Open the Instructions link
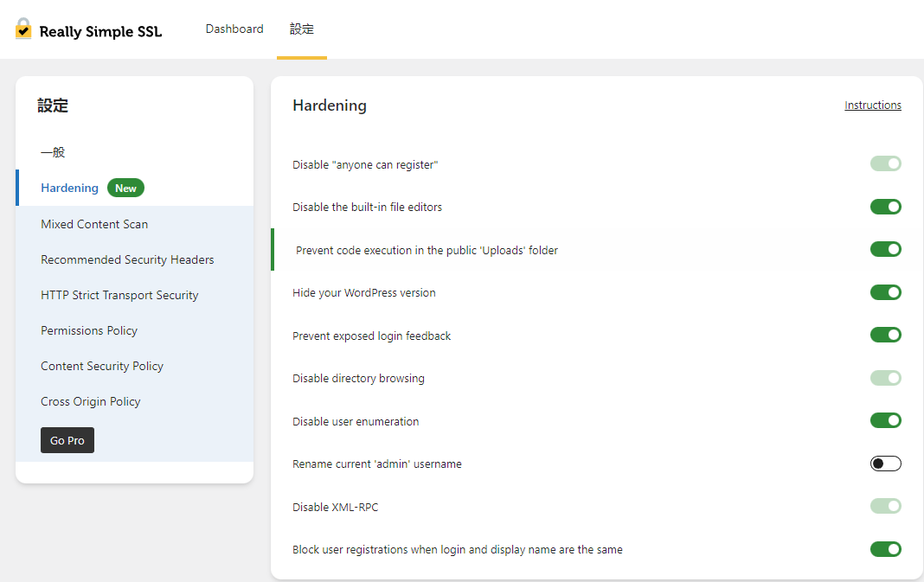Viewport: 924px width, 582px height. 872,106
